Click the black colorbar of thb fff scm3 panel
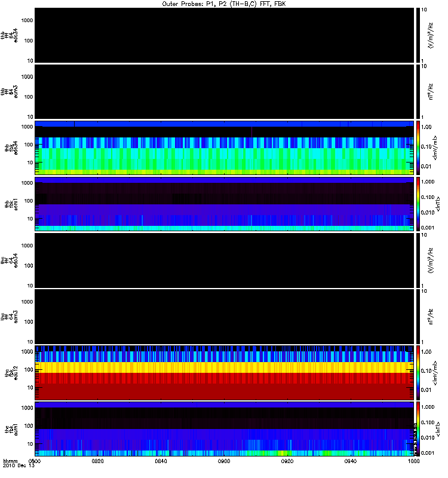The height and width of the screenshot is (478, 448). click(x=418, y=92)
